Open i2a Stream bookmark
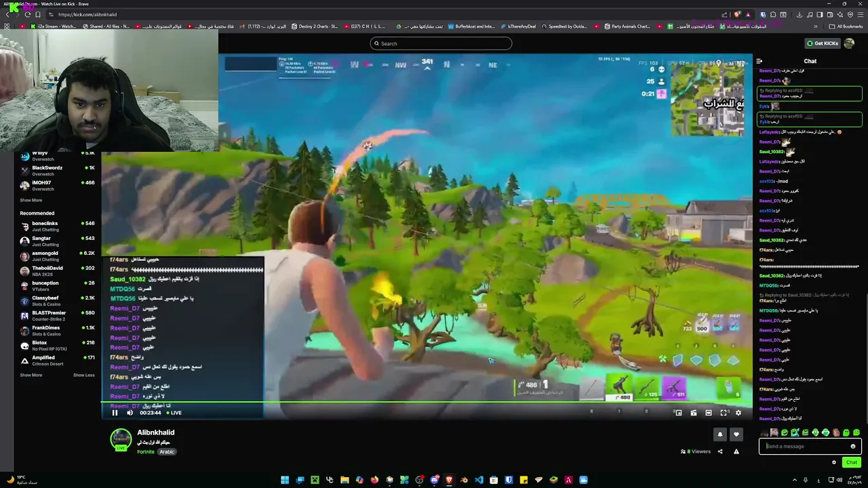 pos(54,26)
